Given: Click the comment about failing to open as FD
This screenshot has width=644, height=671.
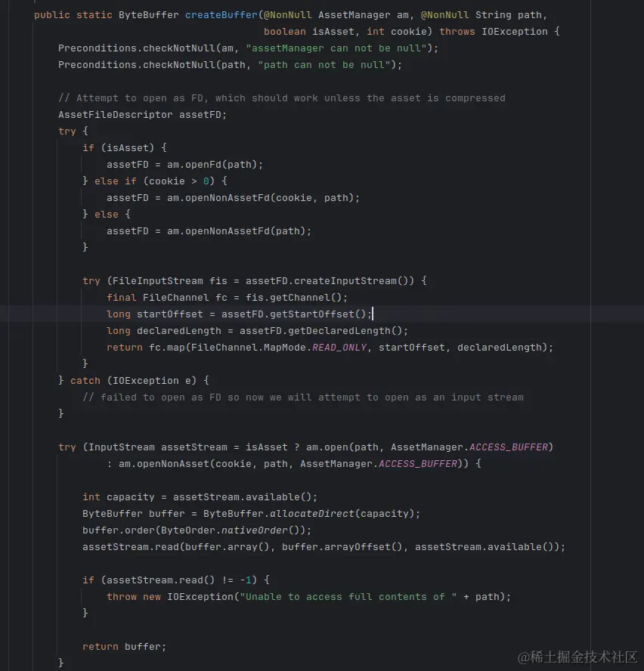Looking at the screenshot, I should click(x=303, y=397).
